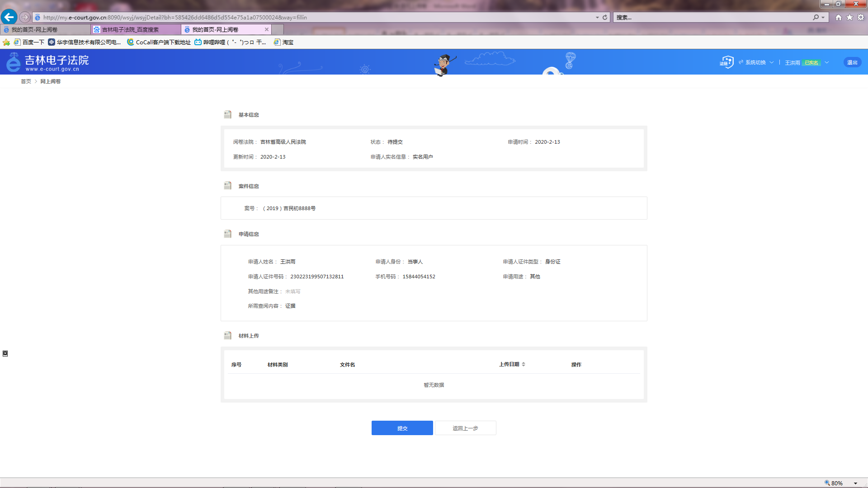Open the 哔哩哔哩 bookmark
The width and height of the screenshot is (868, 488).
[230, 42]
